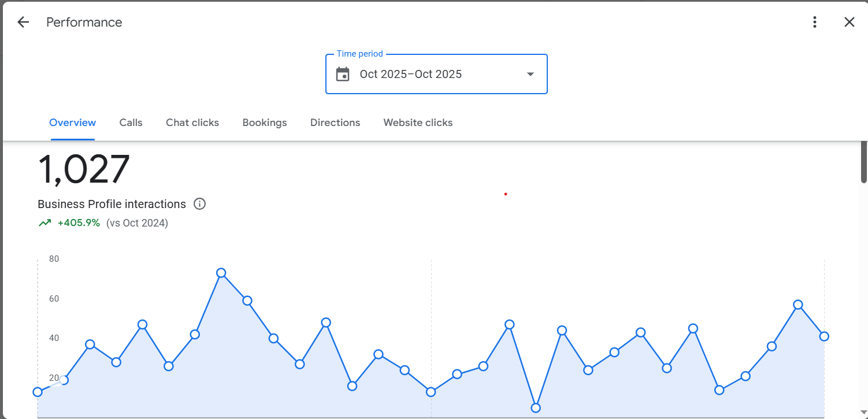Click info icon beside Business Profile interactions

click(x=199, y=204)
